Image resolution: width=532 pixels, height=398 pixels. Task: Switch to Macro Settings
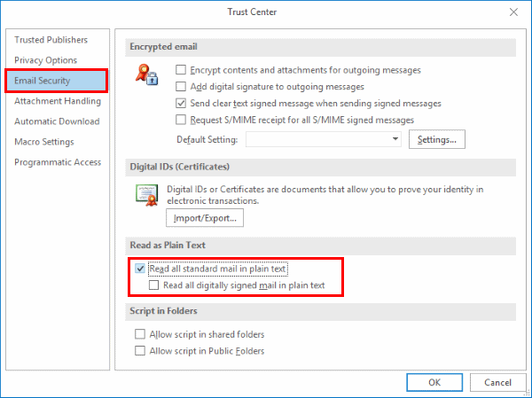point(44,142)
